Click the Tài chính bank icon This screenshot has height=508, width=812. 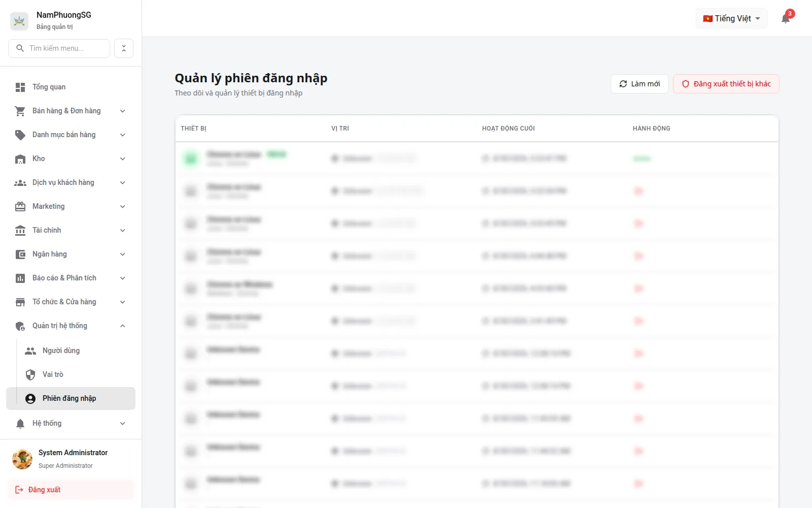pos(20,230)
